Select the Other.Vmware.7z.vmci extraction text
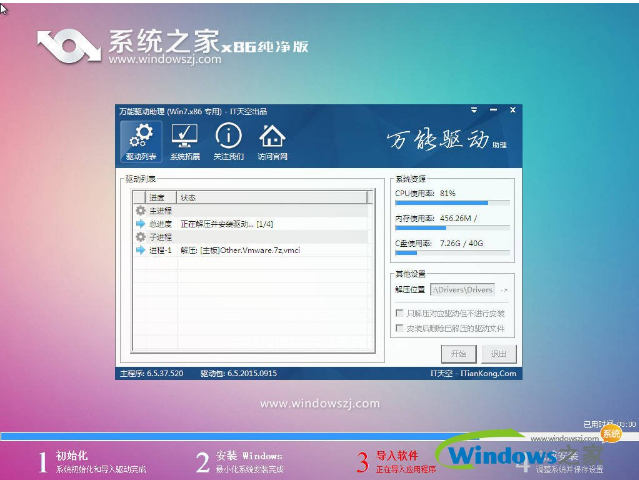This screenshot has width=639, height=480. tap(240, 250)
